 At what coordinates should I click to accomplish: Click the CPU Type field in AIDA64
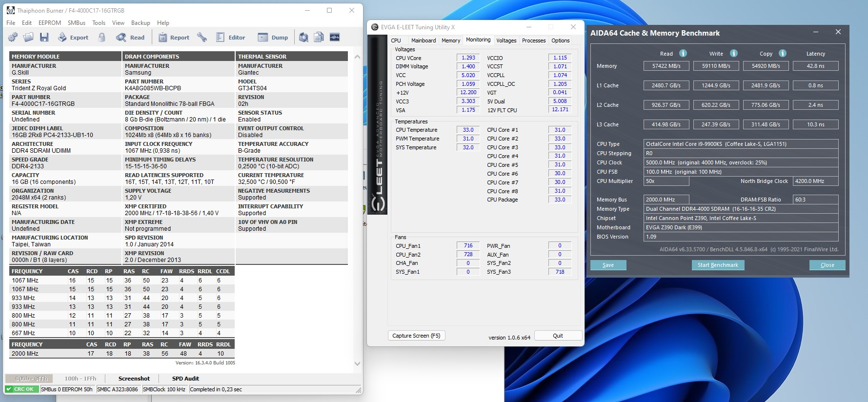pyautogui.click(x=741, y=144)
